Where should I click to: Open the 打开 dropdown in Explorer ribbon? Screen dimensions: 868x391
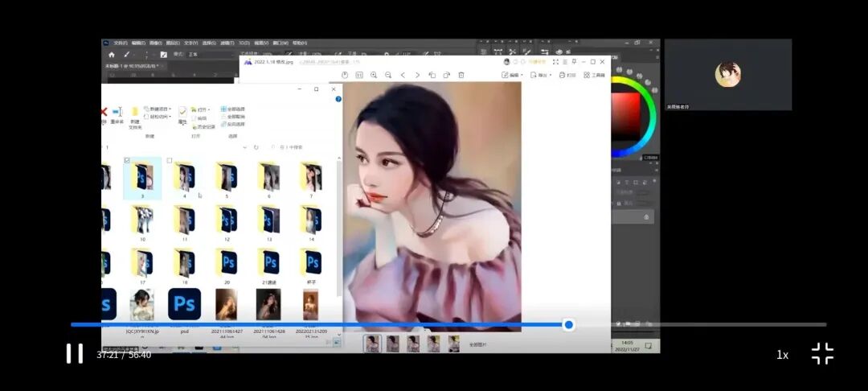200,109
